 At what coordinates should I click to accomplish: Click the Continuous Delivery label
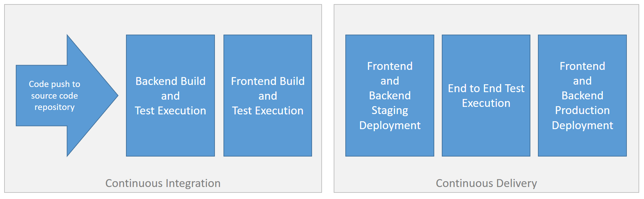[x=486, y=183]
